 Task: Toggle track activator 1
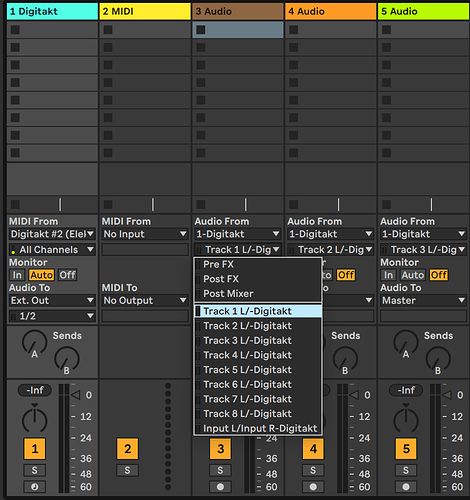(34, 449)
